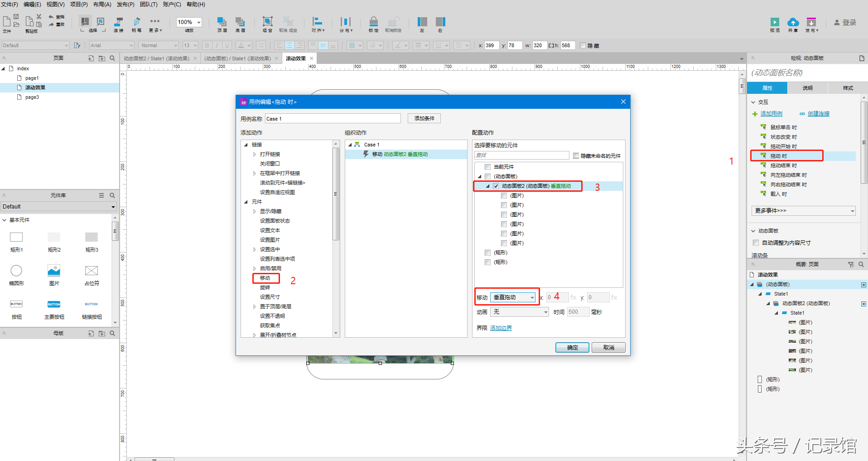Collapse the 基本元件 section
868x461 pixels.
pyautogui.click(x=5, y=220)
